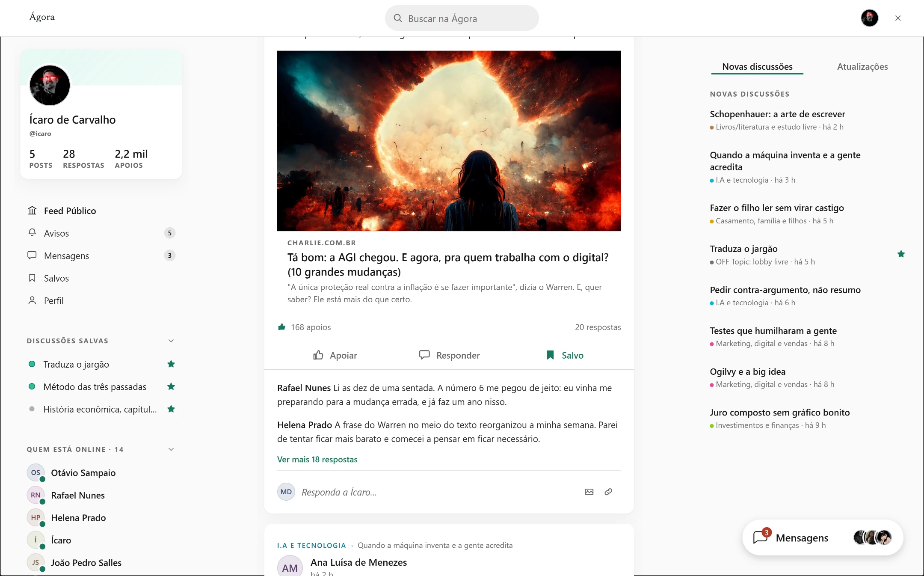Unstar História econômica saved discussion
Screen dimensions: 924x576
click(171, 409)
